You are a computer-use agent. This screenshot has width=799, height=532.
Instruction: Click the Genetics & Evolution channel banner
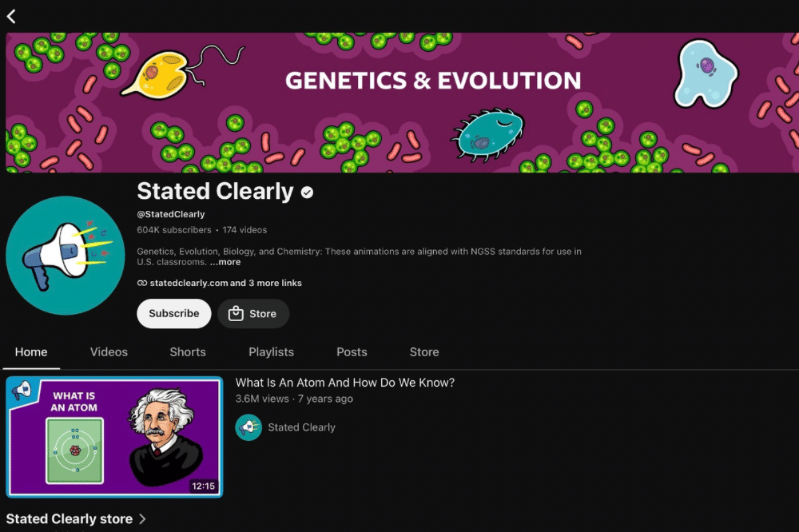(402, 102)
